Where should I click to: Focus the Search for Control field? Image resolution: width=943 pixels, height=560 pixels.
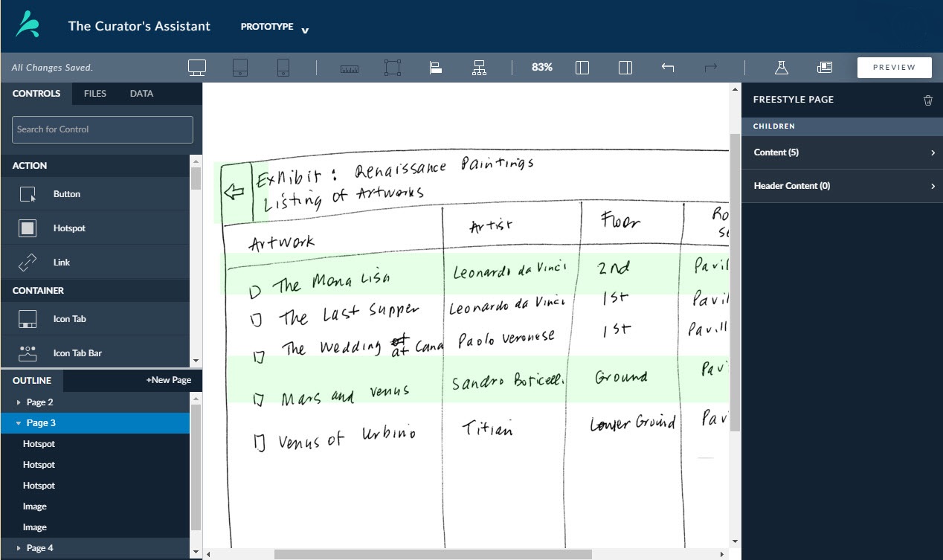pyautogui.click(x=103, y=129)
